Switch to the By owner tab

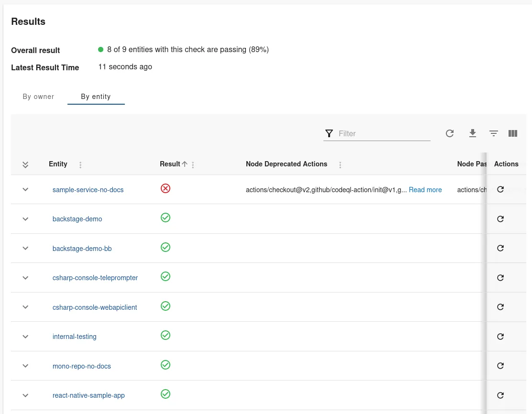pos(38,96)
